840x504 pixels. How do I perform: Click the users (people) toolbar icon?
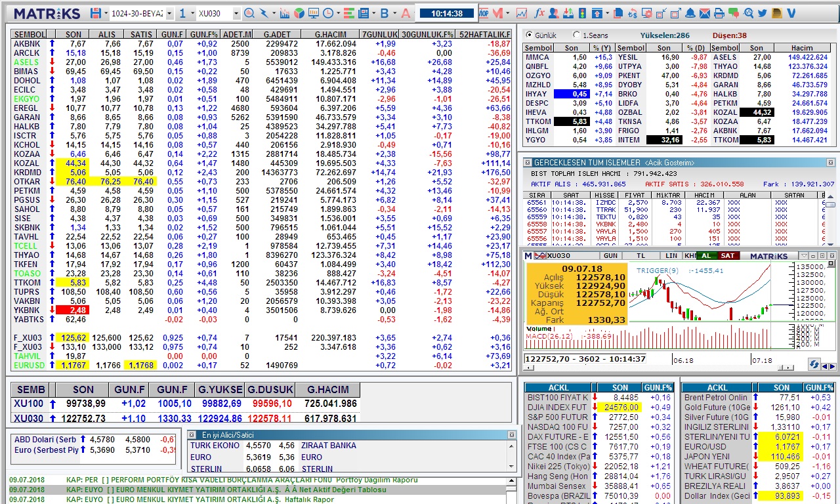(x=554, y=13)
